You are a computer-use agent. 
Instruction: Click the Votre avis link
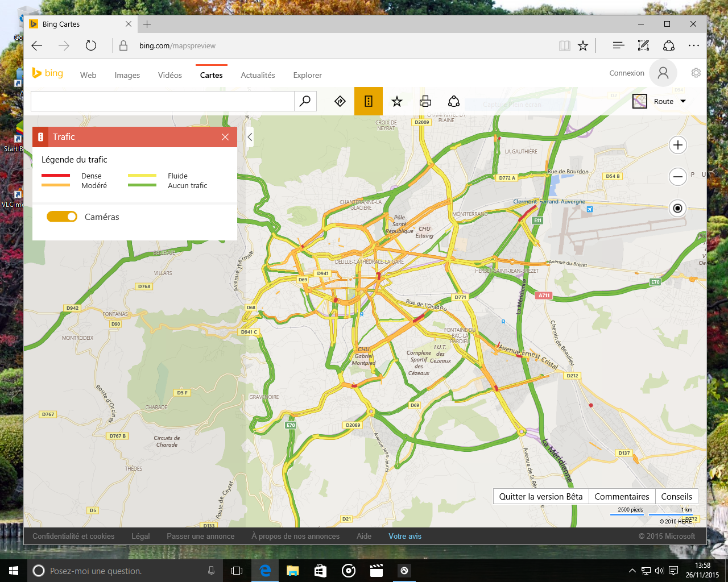click(x=405, y=536)
